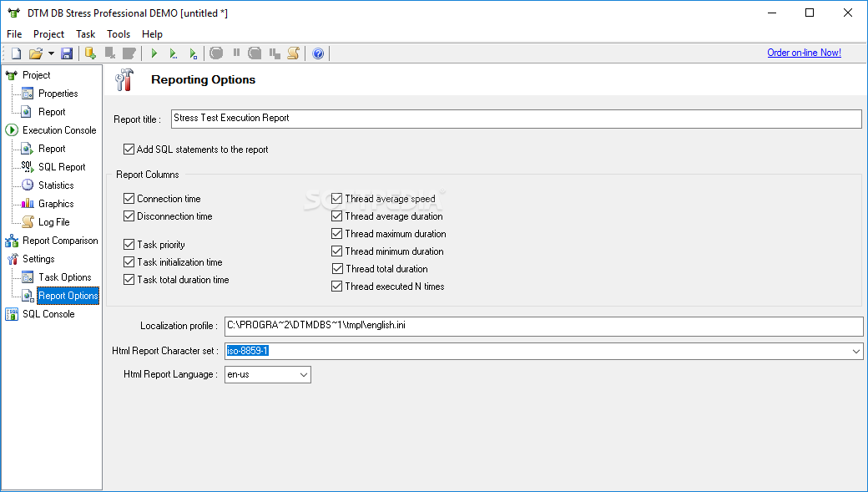Toggle Thread average speed checkbox

[x=336, y=198]
